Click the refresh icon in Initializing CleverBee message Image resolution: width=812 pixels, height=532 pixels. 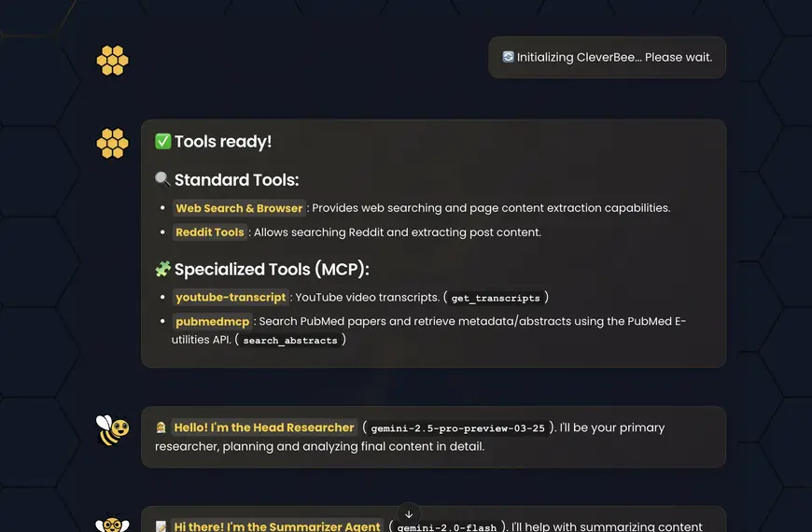click(508, 56)
